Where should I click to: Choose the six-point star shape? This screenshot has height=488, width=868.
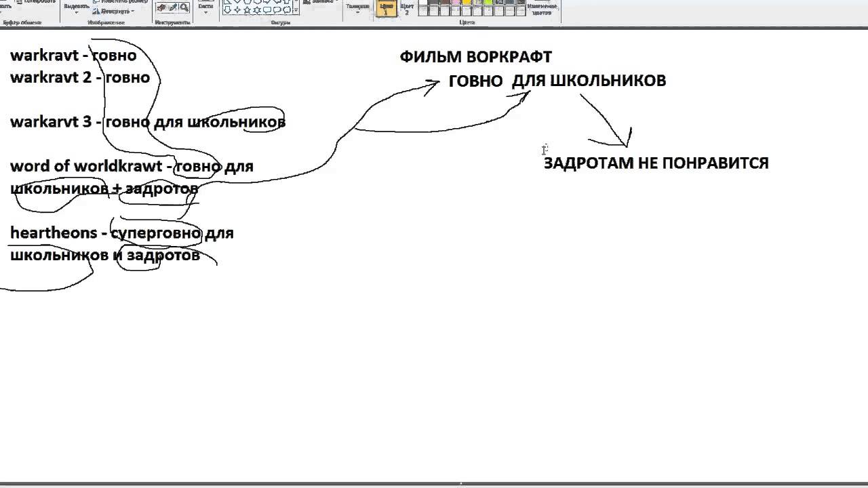[256, 9]
